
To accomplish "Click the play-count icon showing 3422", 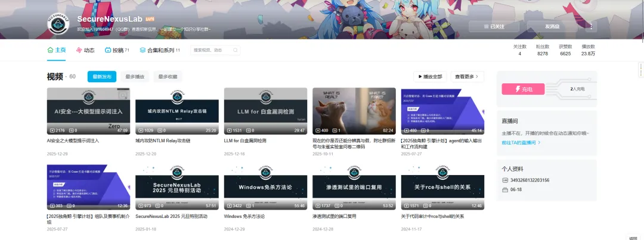I will coord(229,206).
